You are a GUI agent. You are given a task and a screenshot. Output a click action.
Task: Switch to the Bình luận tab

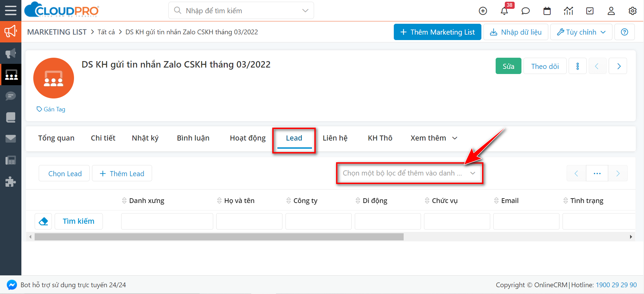[x=193, y=138]
